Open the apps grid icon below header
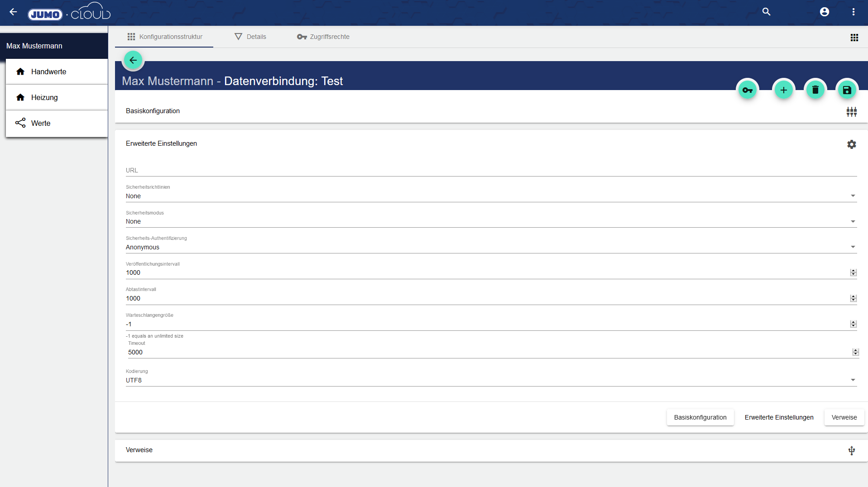The image size is (868, 487). (854, 38)
